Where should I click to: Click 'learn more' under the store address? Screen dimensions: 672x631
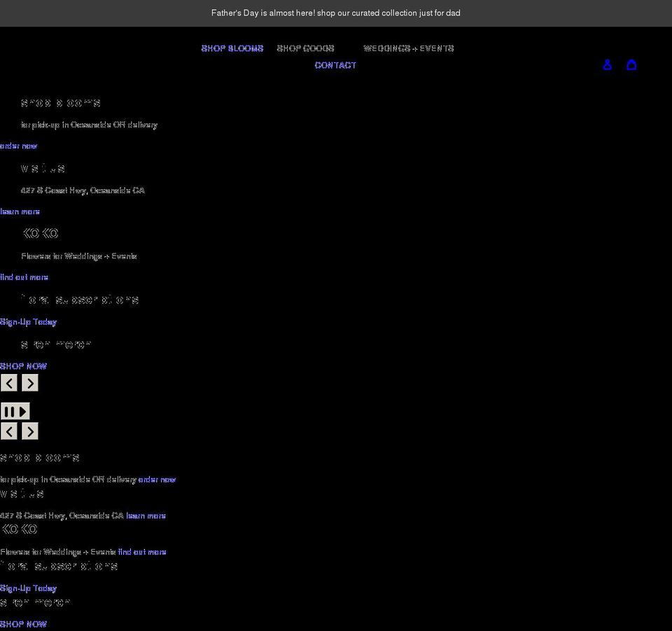[x=20, y=212]
